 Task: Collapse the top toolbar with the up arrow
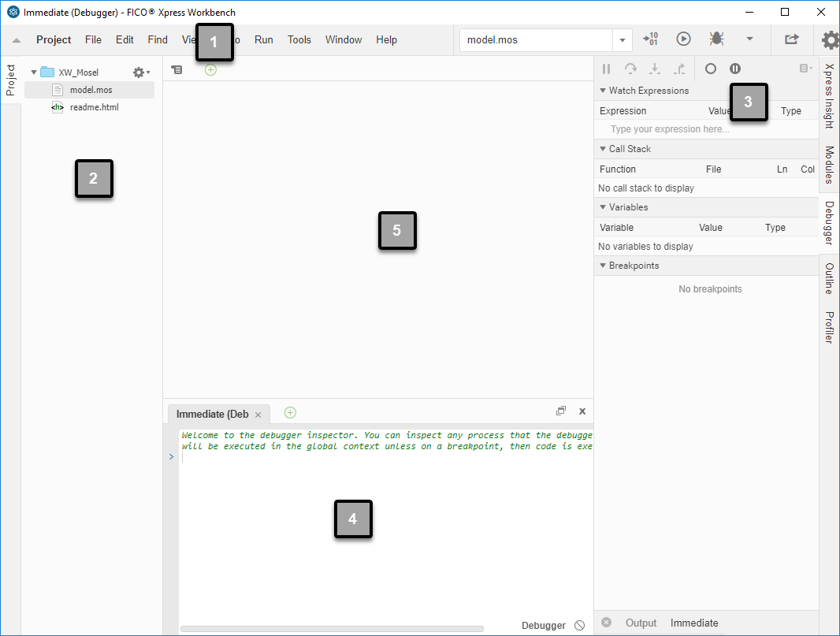(x=17, y=40)
